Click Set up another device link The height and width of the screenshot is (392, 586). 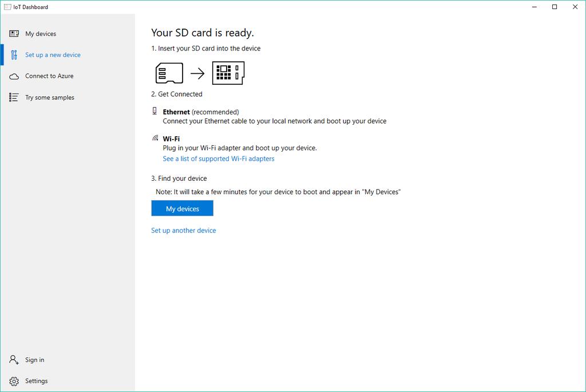(184, 231)
